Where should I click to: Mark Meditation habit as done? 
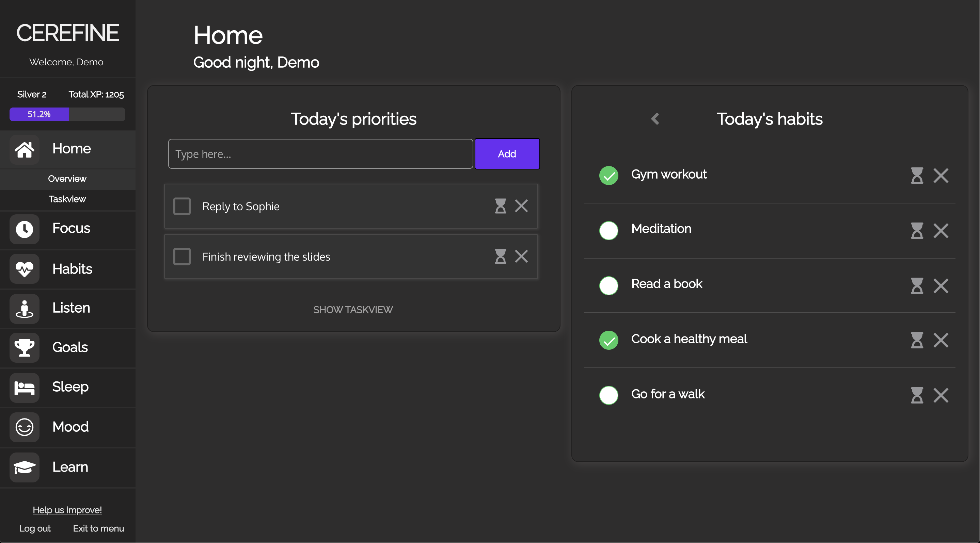tap(609, 230)
